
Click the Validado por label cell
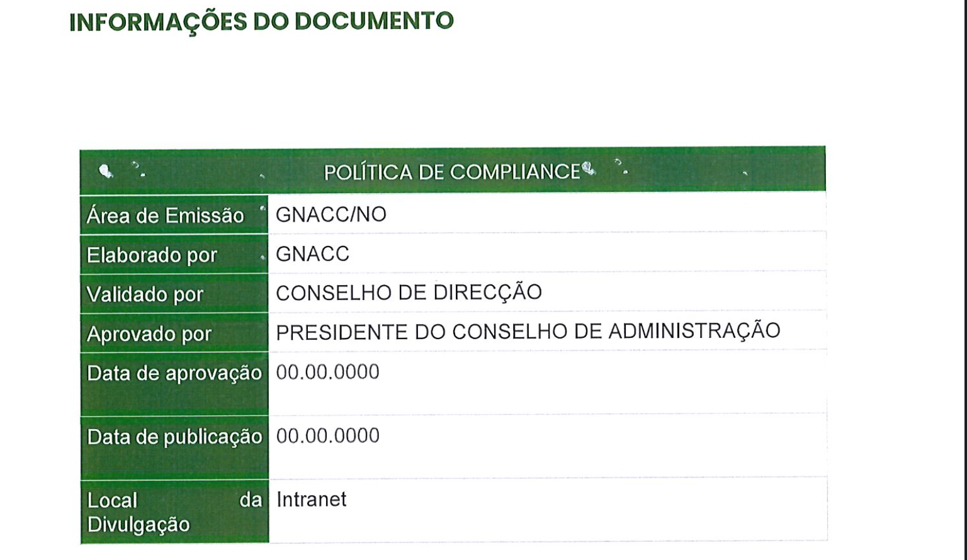pyautogui.click(x=145, y=294)
